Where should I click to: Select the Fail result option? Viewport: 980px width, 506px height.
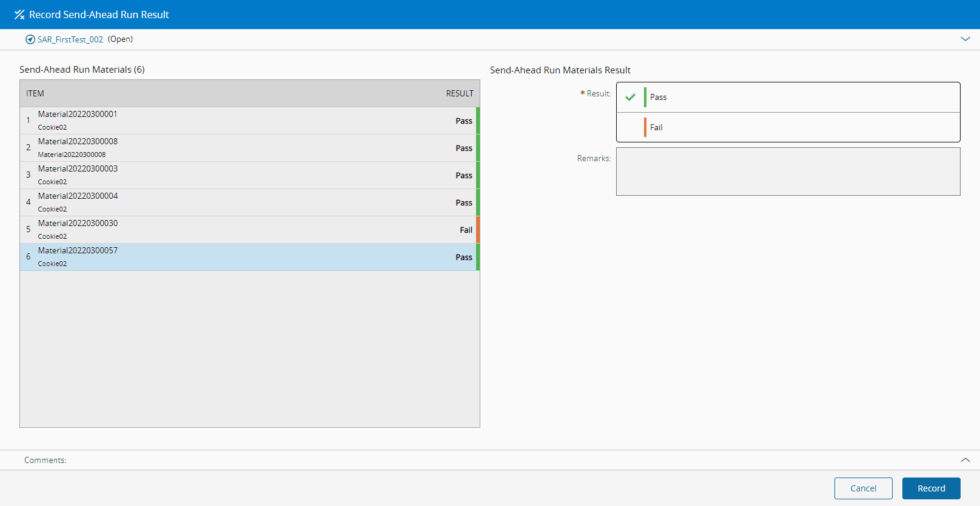pos(788,127)
